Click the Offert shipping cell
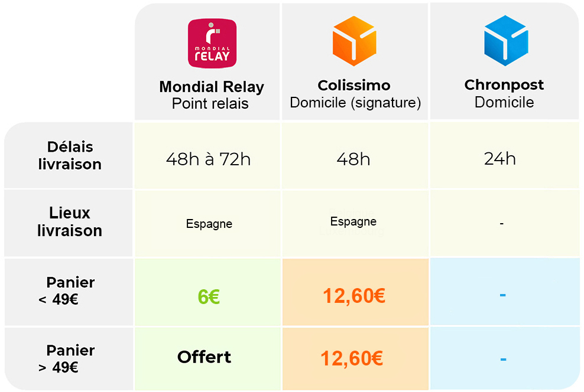584x392 pixels. (205, 357)
